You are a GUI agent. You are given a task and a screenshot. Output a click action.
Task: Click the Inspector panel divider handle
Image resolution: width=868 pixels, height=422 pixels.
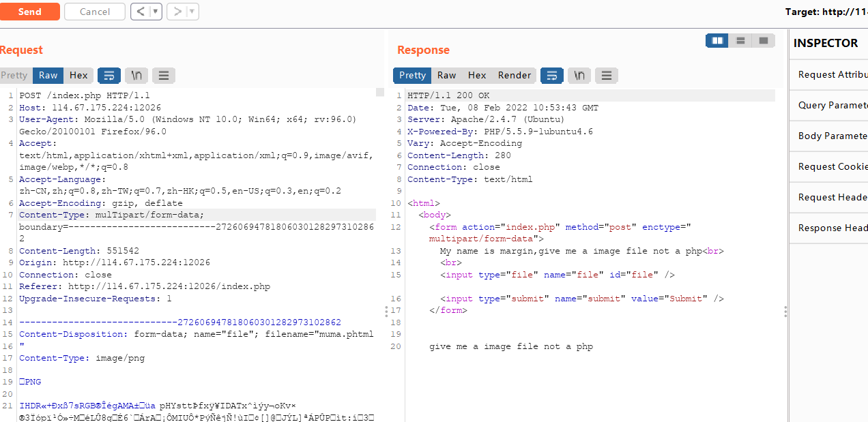[785, 312]
